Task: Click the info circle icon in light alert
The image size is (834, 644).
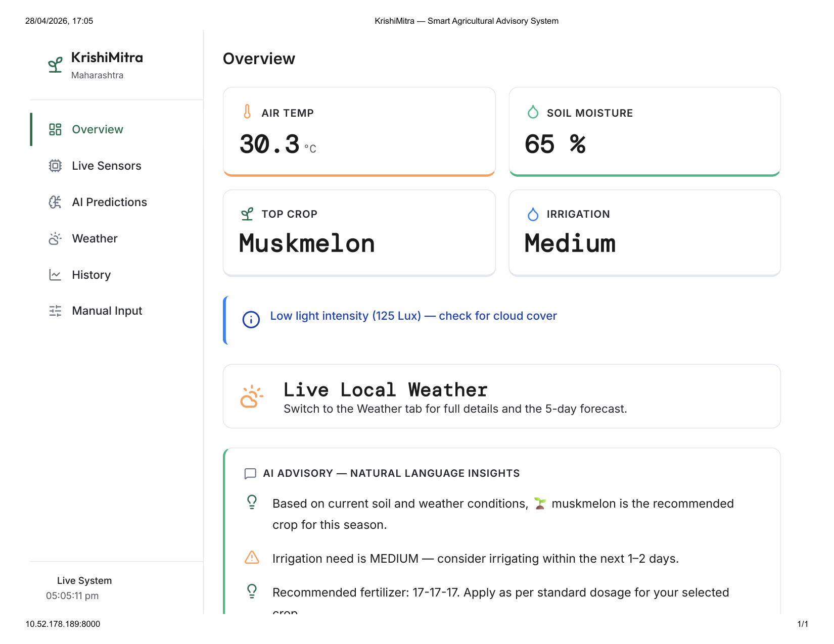Action: click(x=251, y=319)
